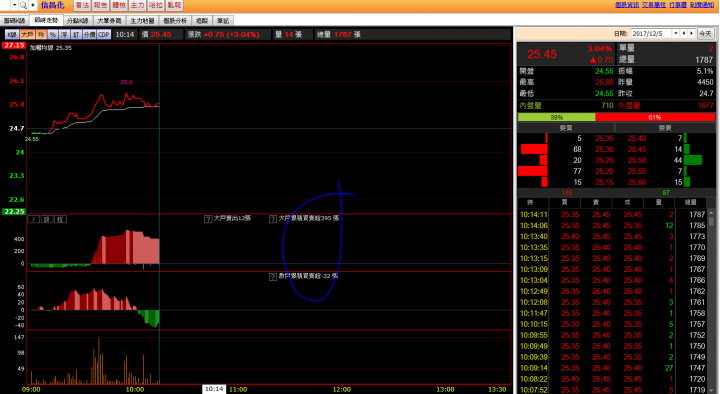Viewport: 720px width, 394px height.
Task: Click the magnifier search icon
Action: [x=23, y=6]
